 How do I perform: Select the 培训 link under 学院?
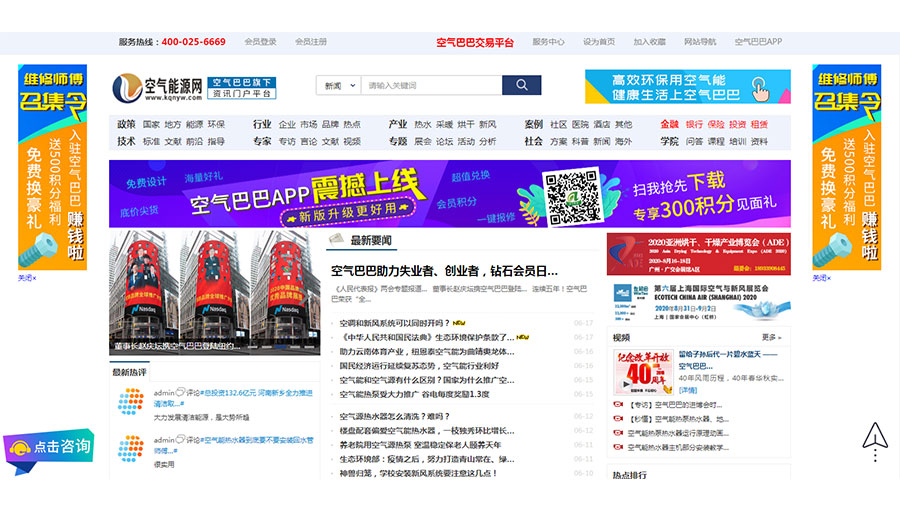click(738, 142)
